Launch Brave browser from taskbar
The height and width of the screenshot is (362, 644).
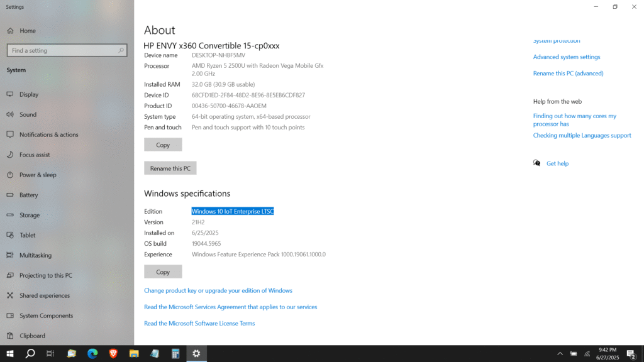(x=113, y=353)
